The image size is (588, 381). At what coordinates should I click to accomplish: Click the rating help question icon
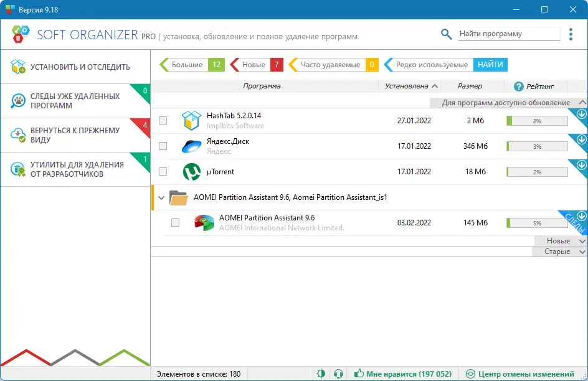(519, 87)
